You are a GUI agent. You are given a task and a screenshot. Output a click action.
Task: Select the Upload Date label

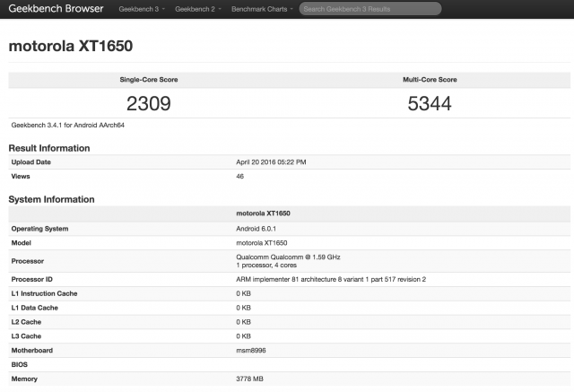[31, 162]
